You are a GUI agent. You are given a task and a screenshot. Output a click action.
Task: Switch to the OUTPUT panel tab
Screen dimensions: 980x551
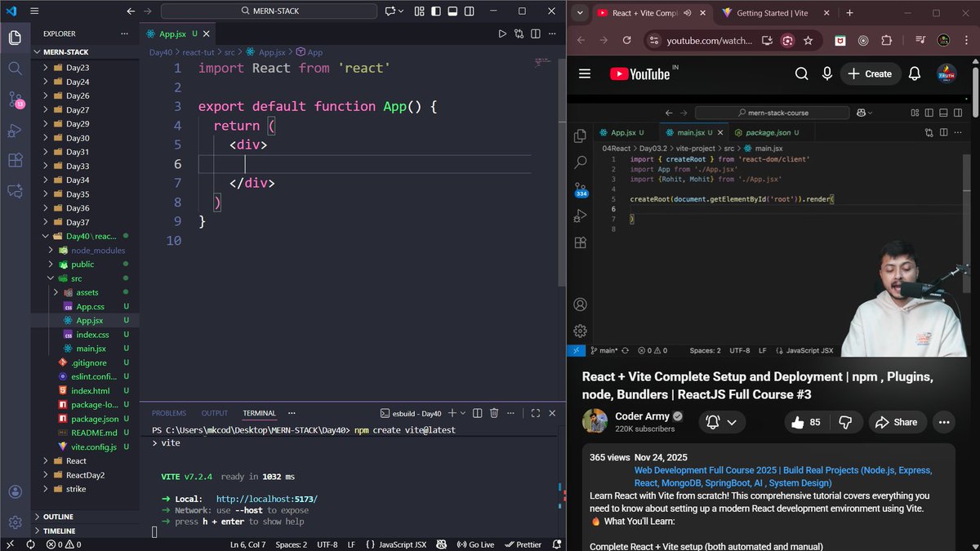[x=215, y=413]
